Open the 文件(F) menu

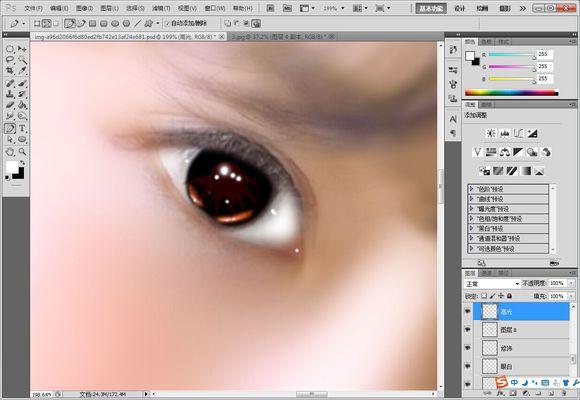point(33,8)
